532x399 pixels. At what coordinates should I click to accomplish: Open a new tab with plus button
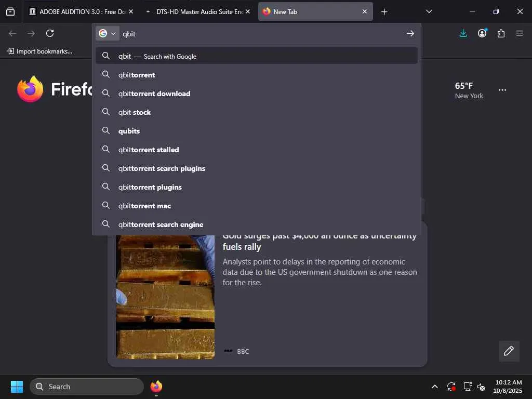tap(384, 12)
